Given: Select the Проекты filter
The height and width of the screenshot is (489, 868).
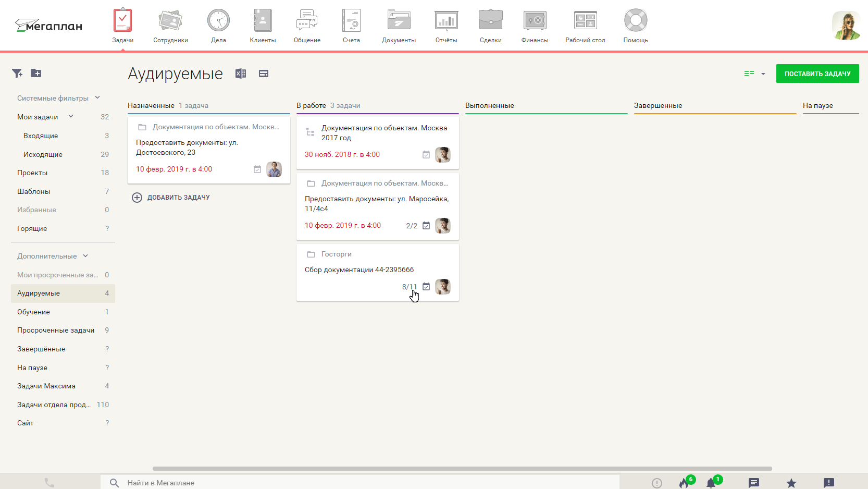Looking at the screenshot, I should 63,173.
